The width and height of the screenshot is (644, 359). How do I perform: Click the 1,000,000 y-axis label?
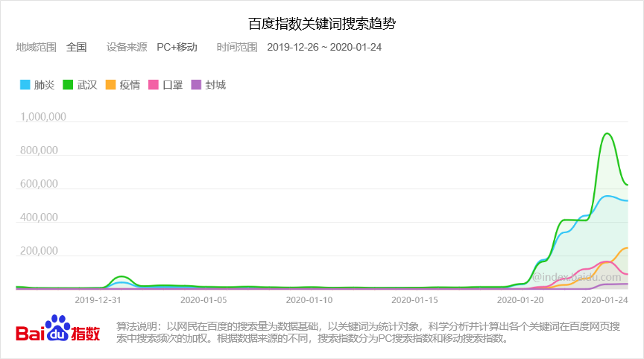43,117
